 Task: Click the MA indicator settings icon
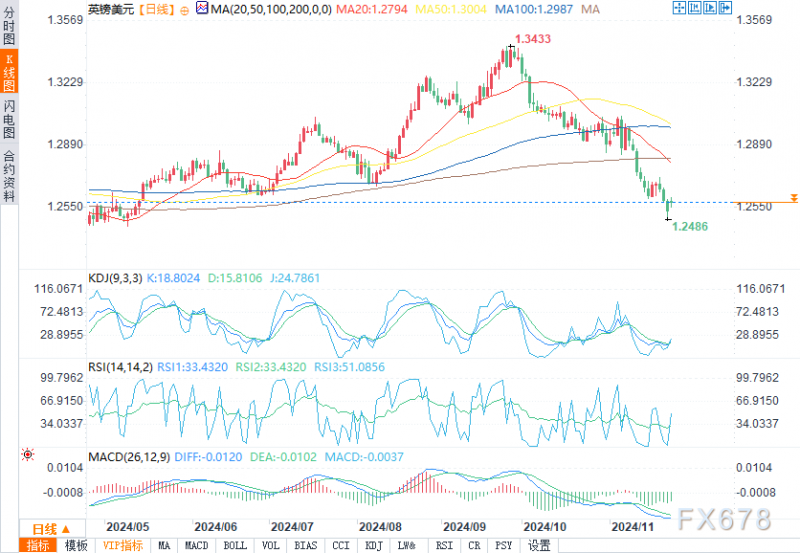pyautogui.click(x=202, y=8)
